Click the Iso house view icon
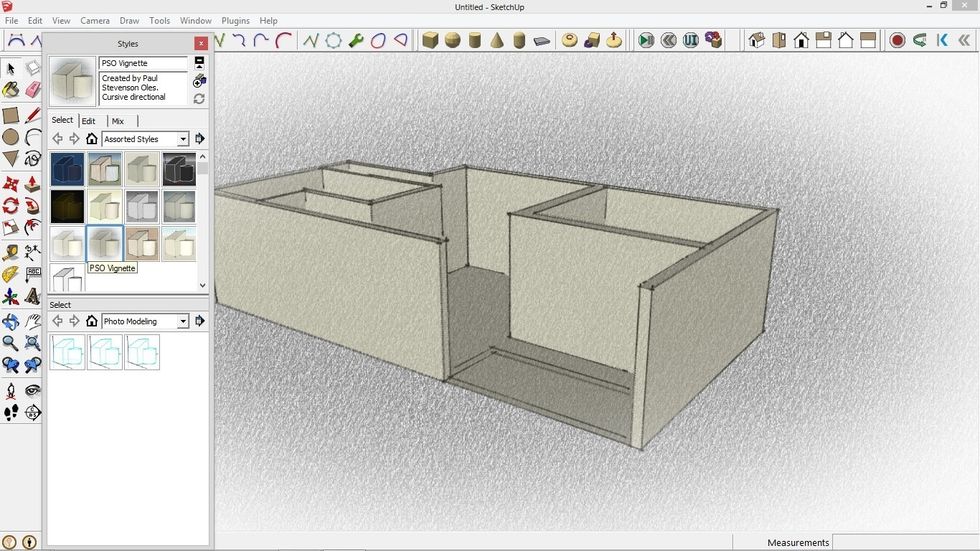This screenshot has width=980, height=551. click(757, 41)
